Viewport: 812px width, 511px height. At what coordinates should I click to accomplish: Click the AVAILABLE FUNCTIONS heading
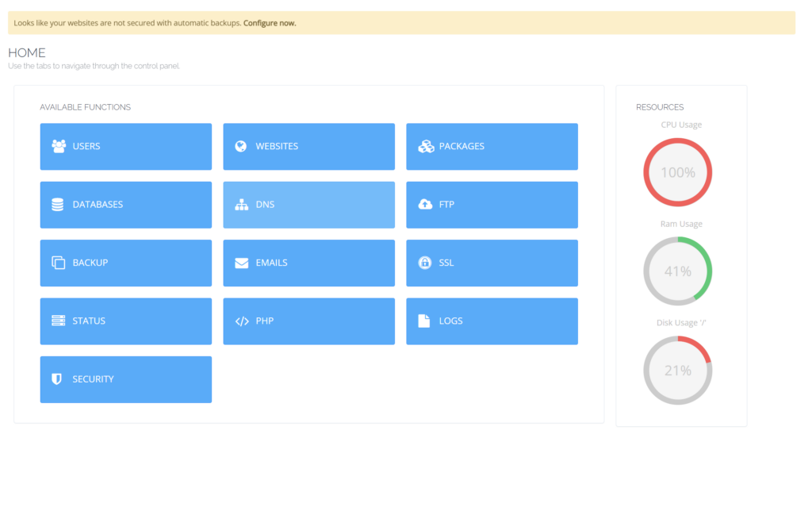pyautogui.click(x=86, y=107)
